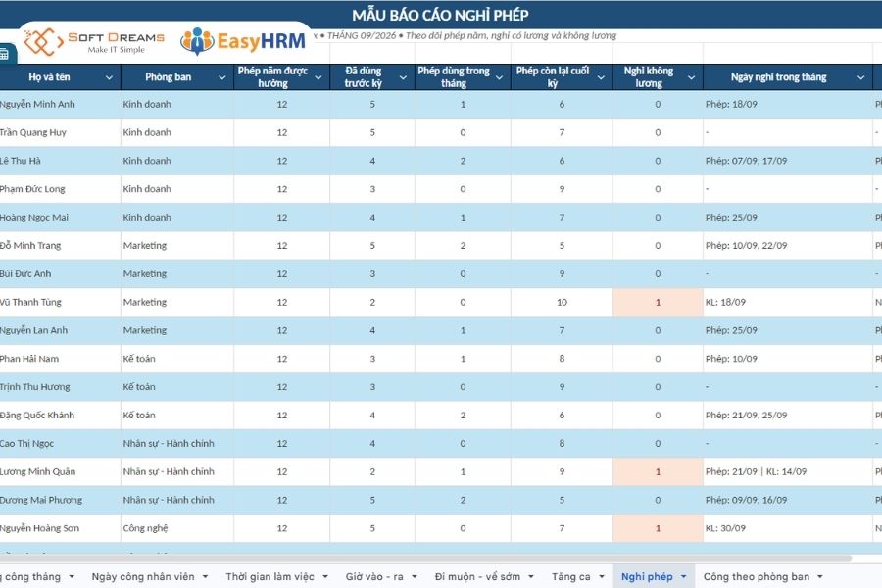This screenshot has width=882, height=588.
Task: Click the table icon at left edge
Action: tap(5, 55)
